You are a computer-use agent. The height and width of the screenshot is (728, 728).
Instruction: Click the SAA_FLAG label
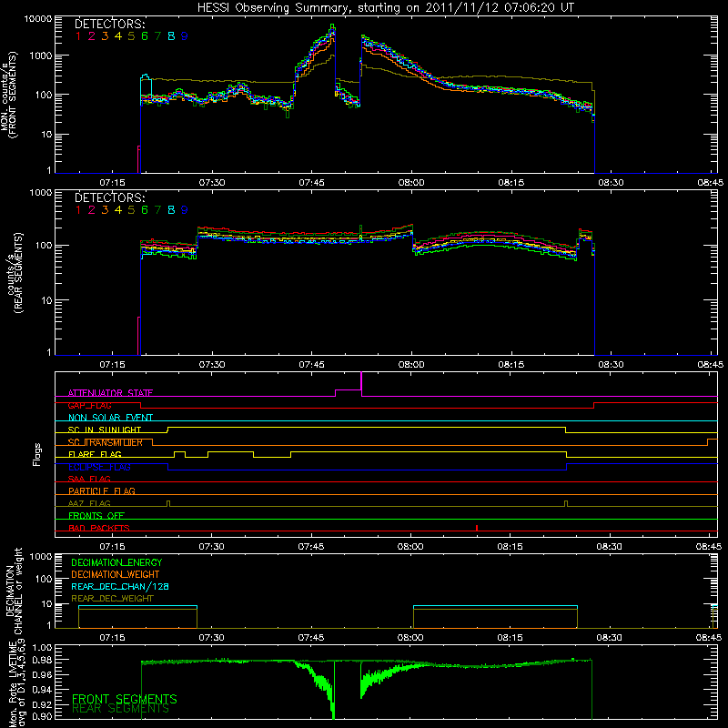click(x=89, y=479)
